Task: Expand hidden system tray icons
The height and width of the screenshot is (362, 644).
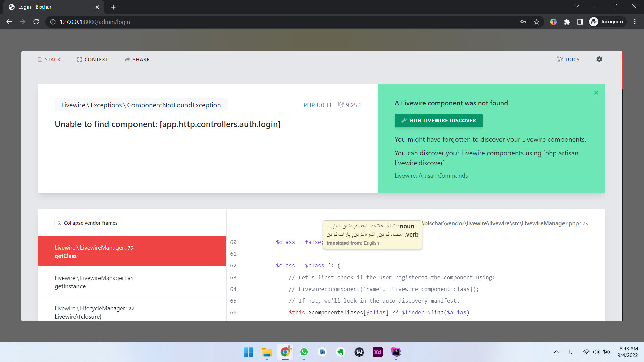Action: tap(556, 352)
